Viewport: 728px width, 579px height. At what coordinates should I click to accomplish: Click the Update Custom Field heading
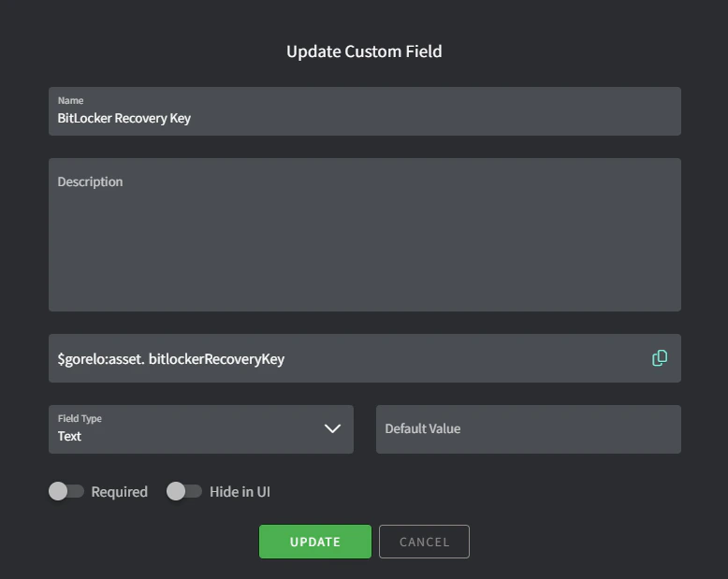[x=364, y=51]
